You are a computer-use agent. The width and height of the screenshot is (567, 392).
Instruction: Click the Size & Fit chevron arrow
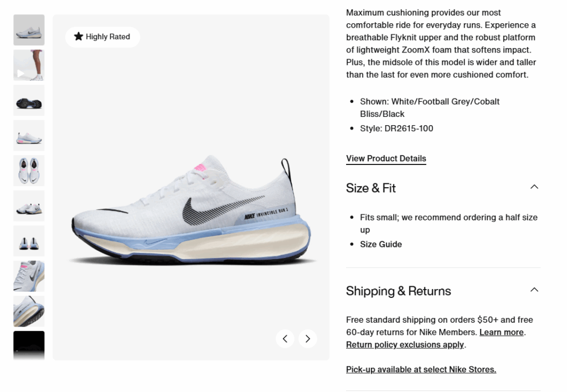[x=534, y=187]
